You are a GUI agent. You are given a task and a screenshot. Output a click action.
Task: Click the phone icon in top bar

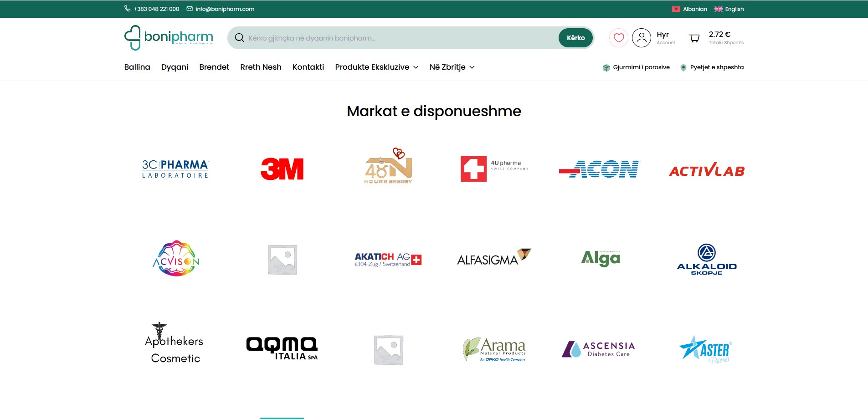pyautogui.click(x=127, y=9)
